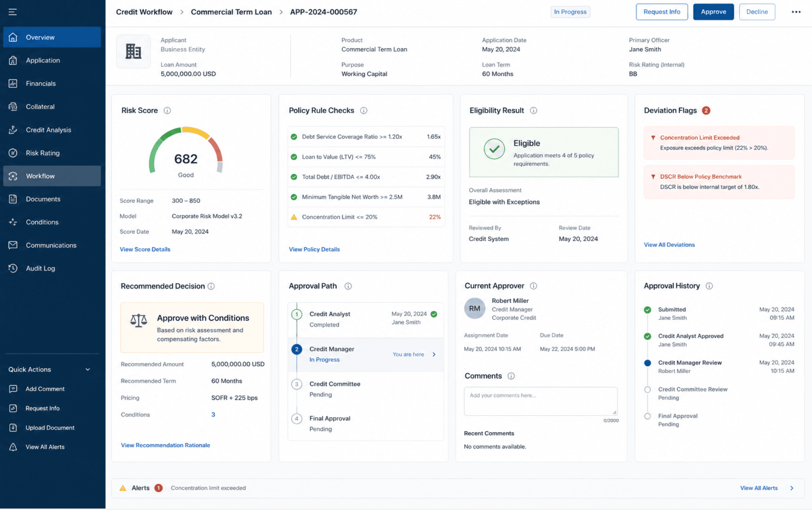
Task: Click the comments text field
Action: 541,401
